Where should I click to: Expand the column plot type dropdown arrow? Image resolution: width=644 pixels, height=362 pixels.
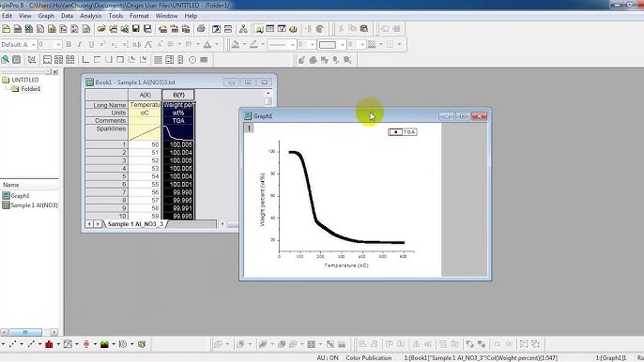(x=58, y=344)
